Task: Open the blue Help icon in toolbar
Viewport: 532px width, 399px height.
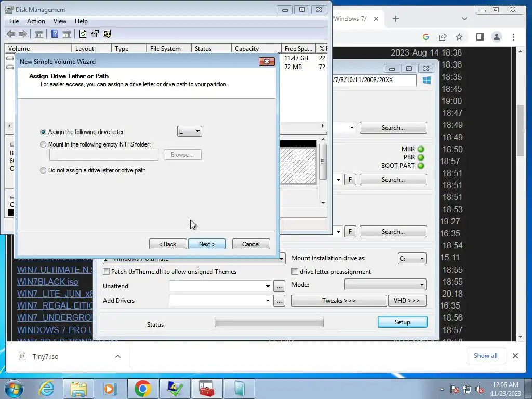Action: [x=55, y=34]
